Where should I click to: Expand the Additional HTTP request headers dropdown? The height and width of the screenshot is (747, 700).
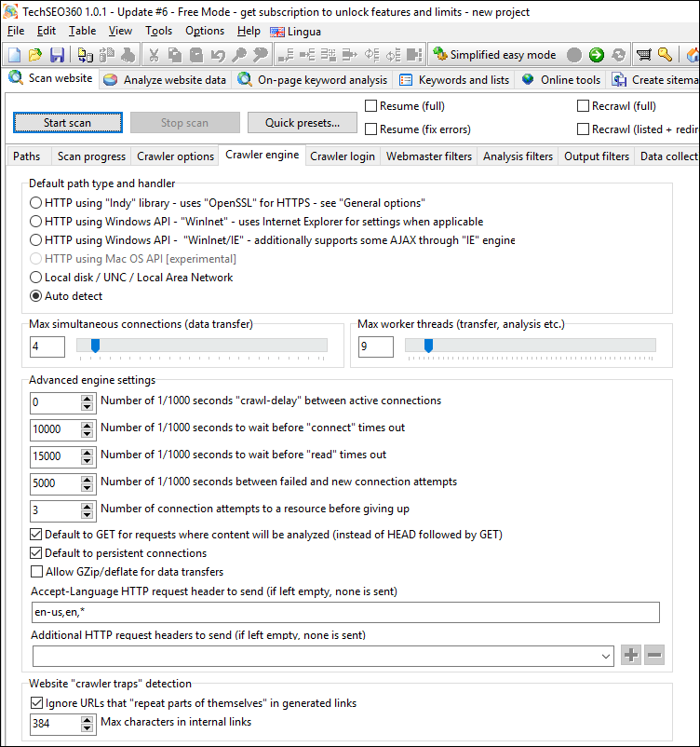pos(606,656)
